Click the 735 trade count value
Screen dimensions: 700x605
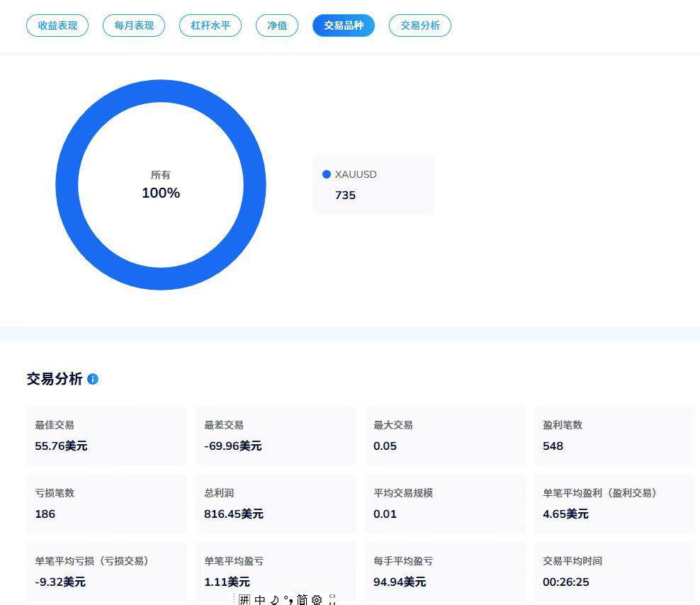(x=345, y=195)
